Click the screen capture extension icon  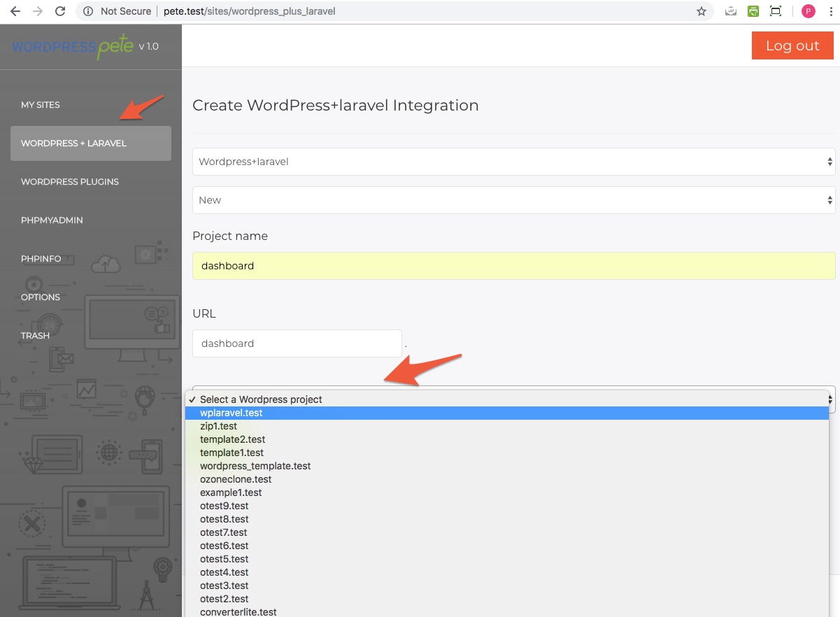tap(776, 11)
